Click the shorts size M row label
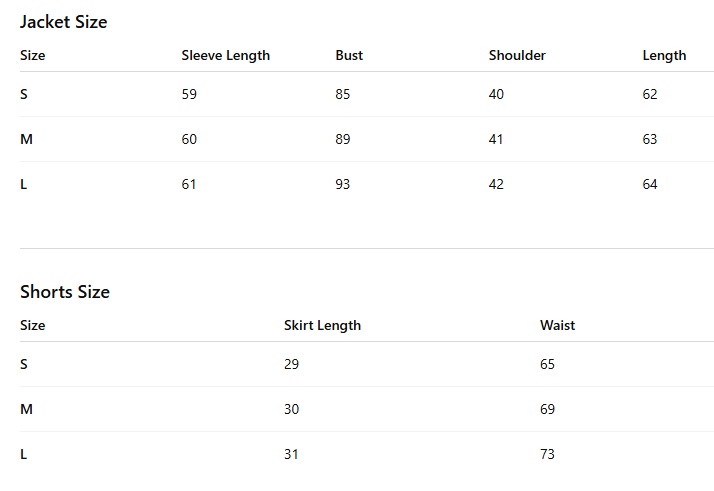 (26, 409)
